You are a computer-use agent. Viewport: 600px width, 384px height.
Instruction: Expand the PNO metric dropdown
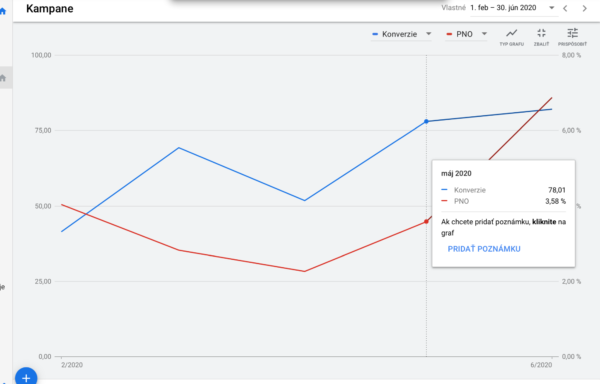pos(484,34)
